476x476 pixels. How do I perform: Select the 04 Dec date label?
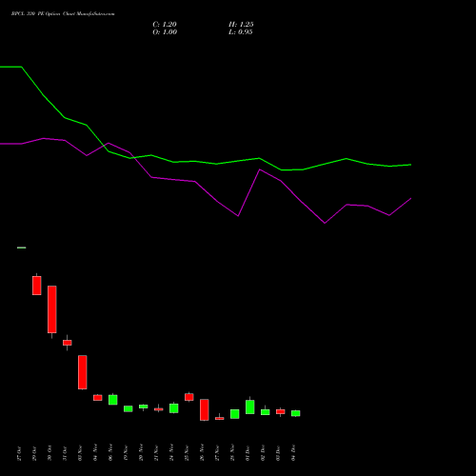[293, 453]
